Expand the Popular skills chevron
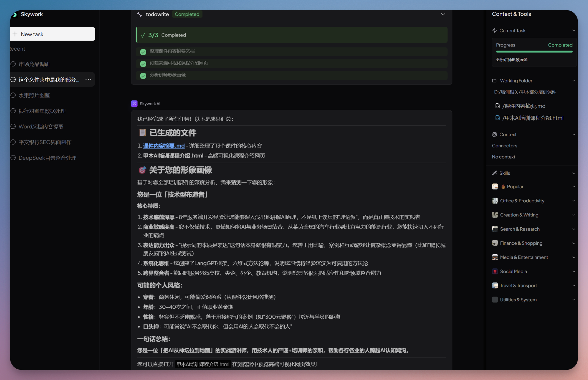588x380 pixels. tap(574, 187)
